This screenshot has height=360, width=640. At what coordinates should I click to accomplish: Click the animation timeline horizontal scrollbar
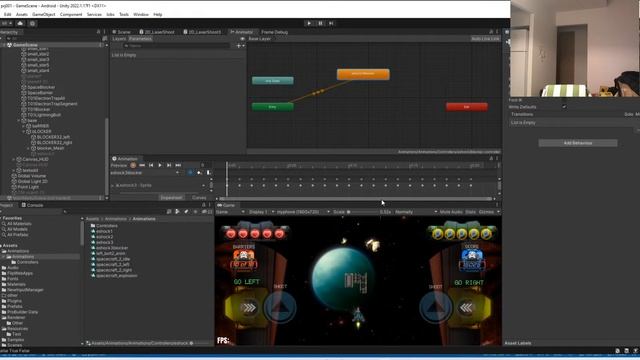tap(355, 199)
